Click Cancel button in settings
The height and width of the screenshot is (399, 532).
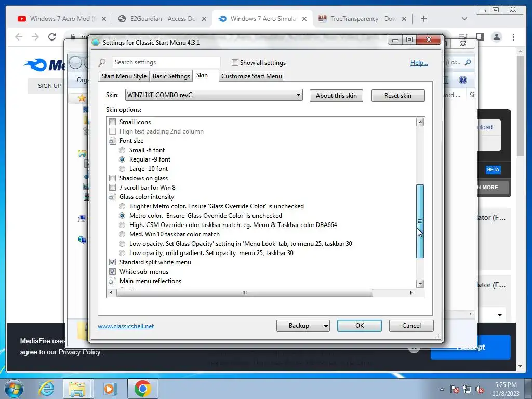[411, 326]
